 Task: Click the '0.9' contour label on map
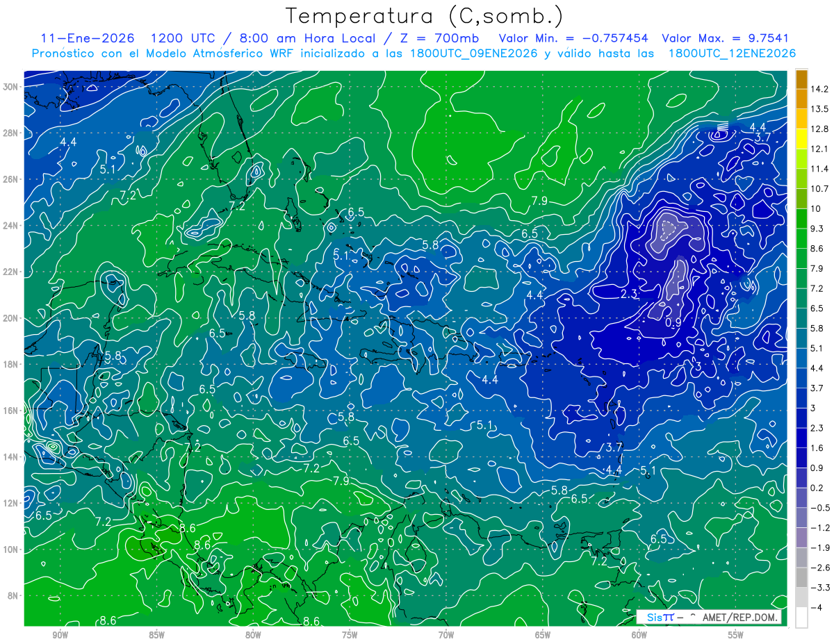pyautogui.click(x=673, y=323)
